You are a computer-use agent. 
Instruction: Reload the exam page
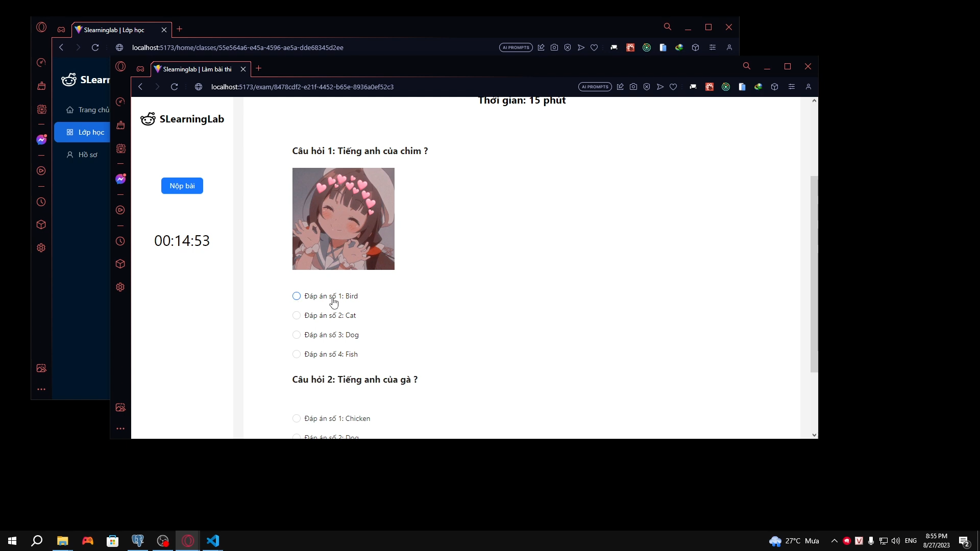[174, 87]
